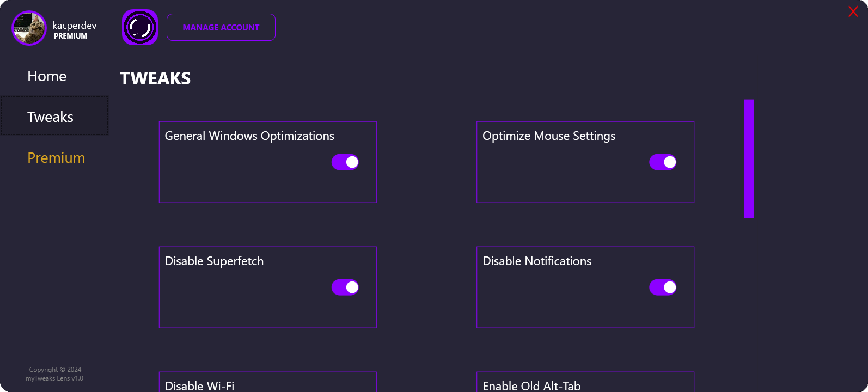Click the Disable Superfetch label text

[x=214, y=261]
